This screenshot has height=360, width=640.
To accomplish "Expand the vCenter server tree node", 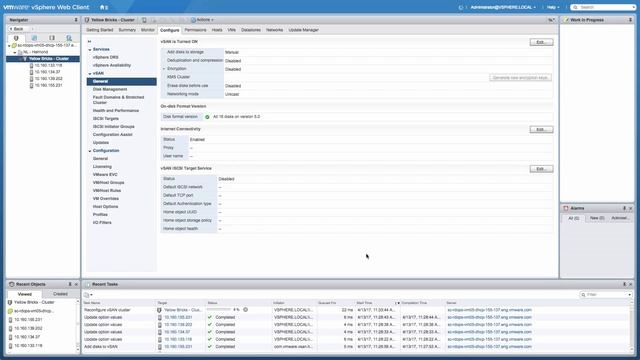I will pyautogui.click(x=9, y=46).
